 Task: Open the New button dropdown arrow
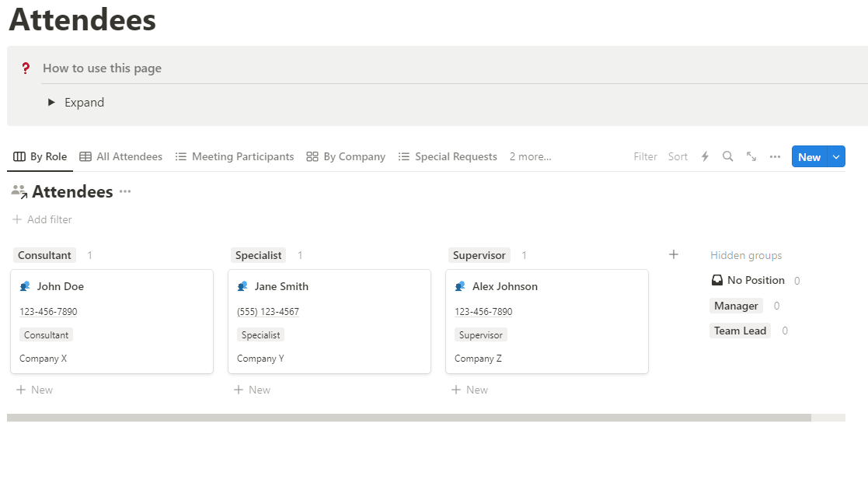836,156
